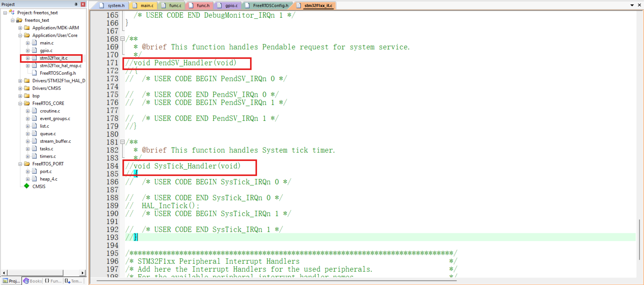The height and width of the screenshot is (285, 644).
Task: Close the Project panel with its red X
Action: (x=83, y=4)
